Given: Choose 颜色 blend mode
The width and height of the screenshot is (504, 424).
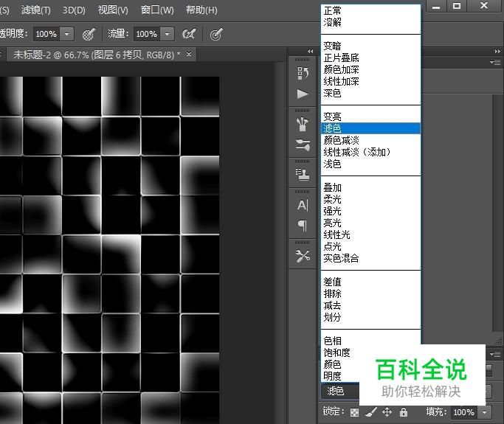Looking at the screenshot, I should [340, 364].
